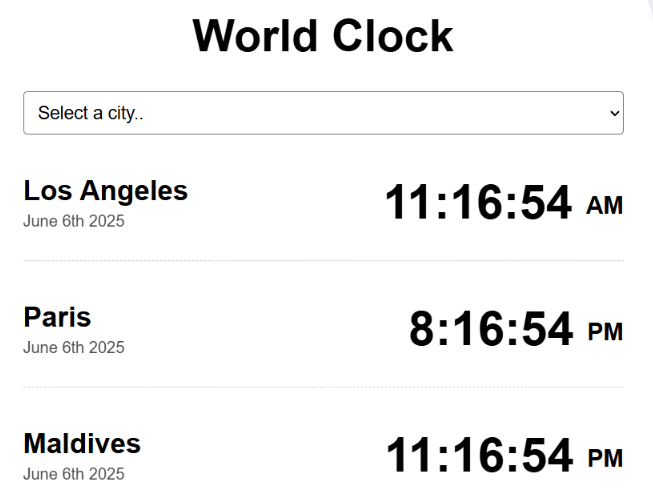Screen dimensions: 653x488
Task: Click the date text under Maldives
Action: point(74,474)
